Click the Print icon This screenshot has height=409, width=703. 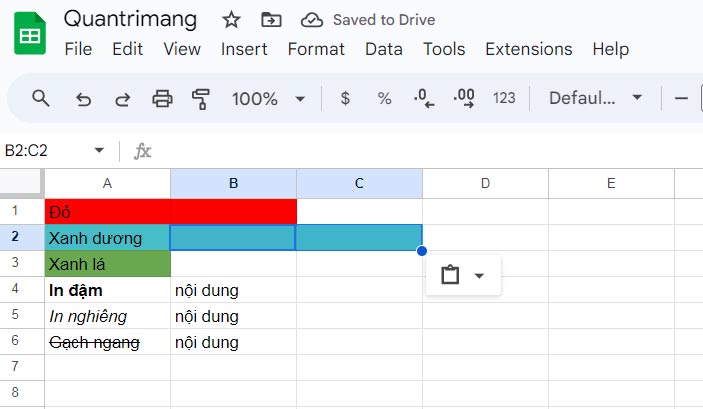point(162,98)
